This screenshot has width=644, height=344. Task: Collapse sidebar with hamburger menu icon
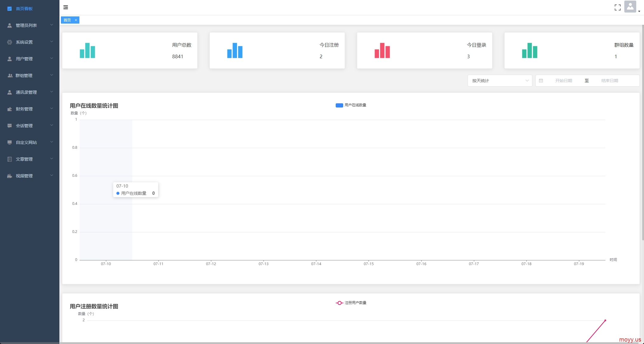click(66, 7)
